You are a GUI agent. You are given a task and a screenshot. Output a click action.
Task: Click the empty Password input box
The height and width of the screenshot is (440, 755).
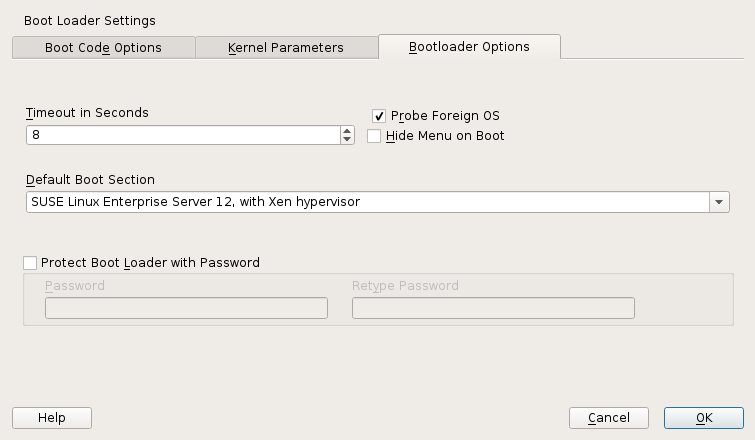[x=186, y=308]
